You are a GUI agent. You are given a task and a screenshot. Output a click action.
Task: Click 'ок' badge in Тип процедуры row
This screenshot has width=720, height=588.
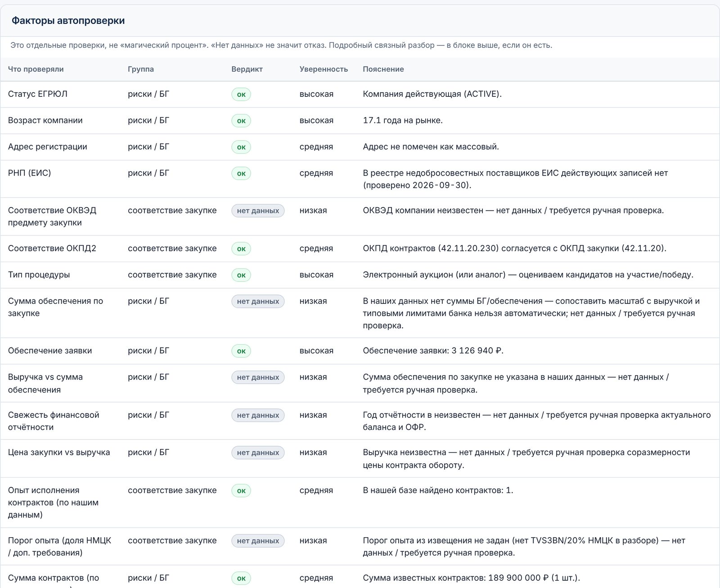click(241, 275)
